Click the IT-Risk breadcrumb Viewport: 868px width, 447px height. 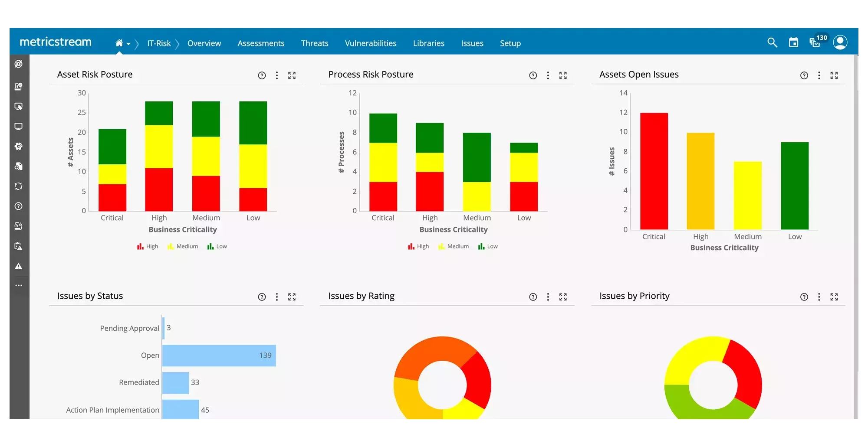tap(159, 43)
